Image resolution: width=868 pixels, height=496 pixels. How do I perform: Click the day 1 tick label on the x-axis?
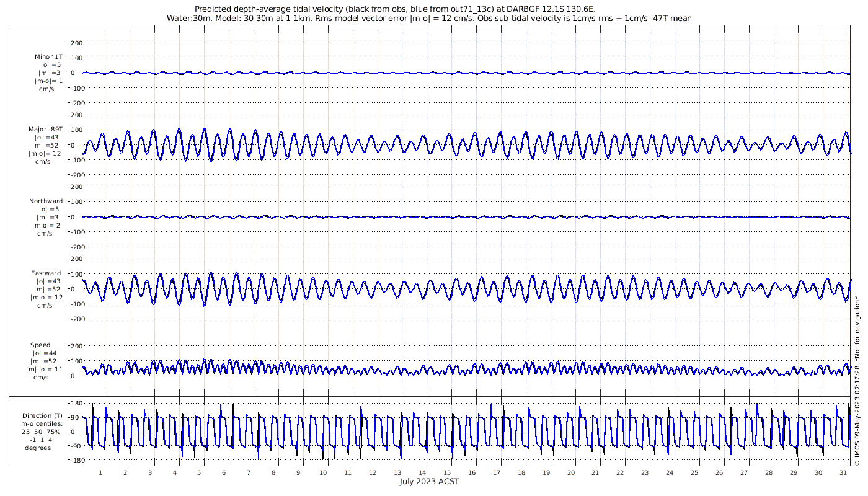coord(100,472)
